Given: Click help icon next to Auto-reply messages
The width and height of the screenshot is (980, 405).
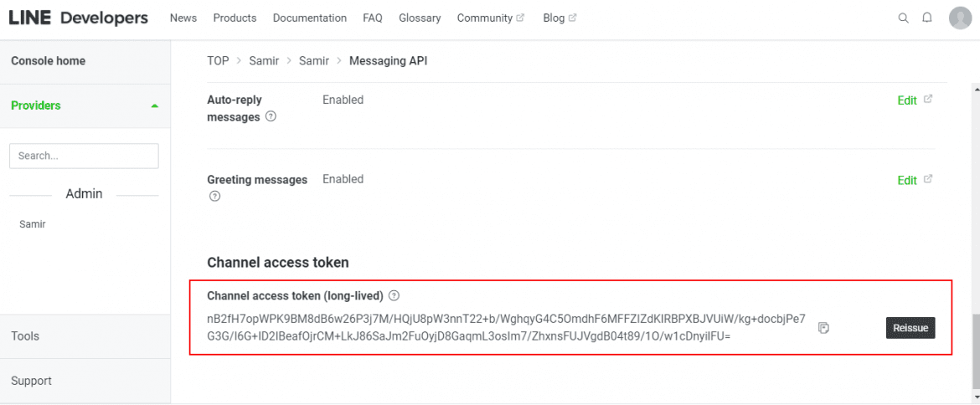Looking at the screenshot, I should coord(271,117).
